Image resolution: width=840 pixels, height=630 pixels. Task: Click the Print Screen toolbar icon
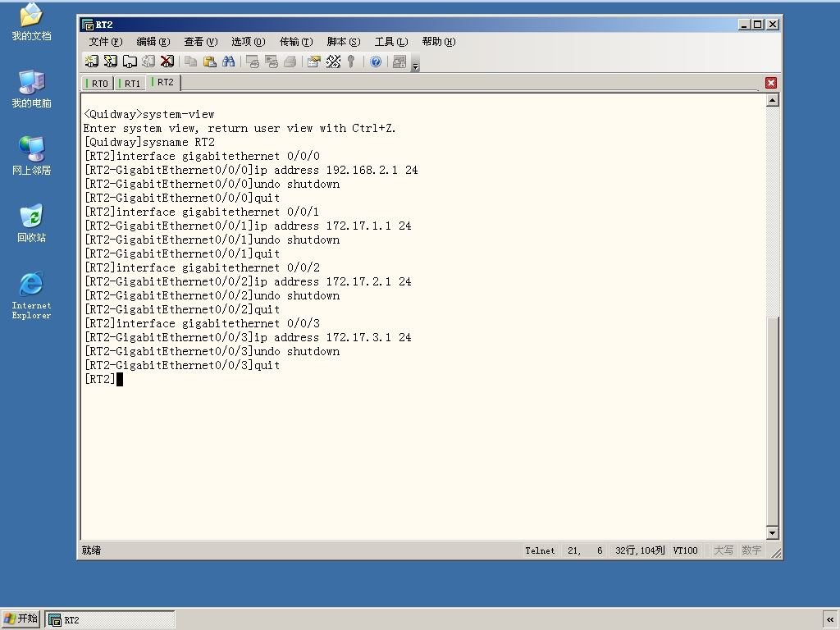point(253,62)
